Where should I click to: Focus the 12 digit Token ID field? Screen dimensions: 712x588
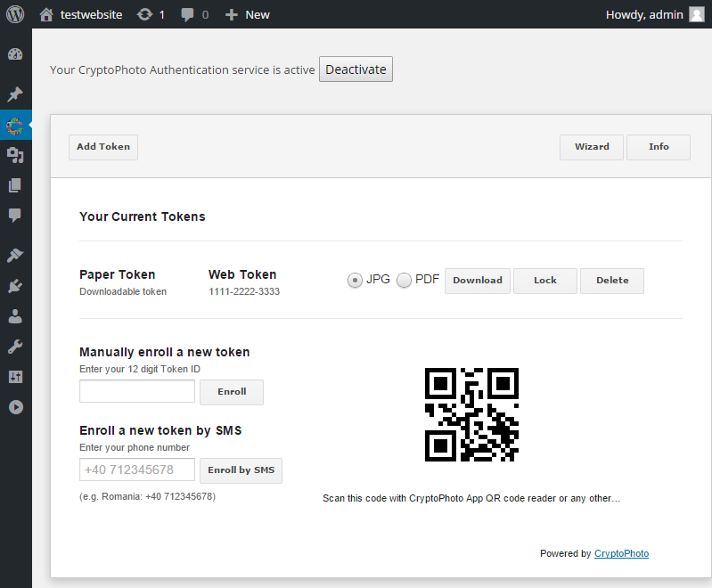137,391
